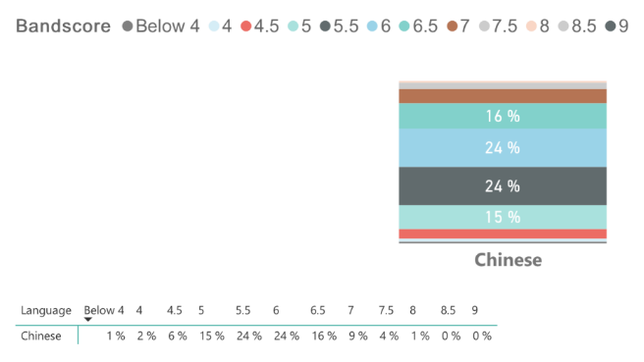Select the brown 7 band bar segment
The width and height of the screenshot is (644, 362).
(503, 96)
